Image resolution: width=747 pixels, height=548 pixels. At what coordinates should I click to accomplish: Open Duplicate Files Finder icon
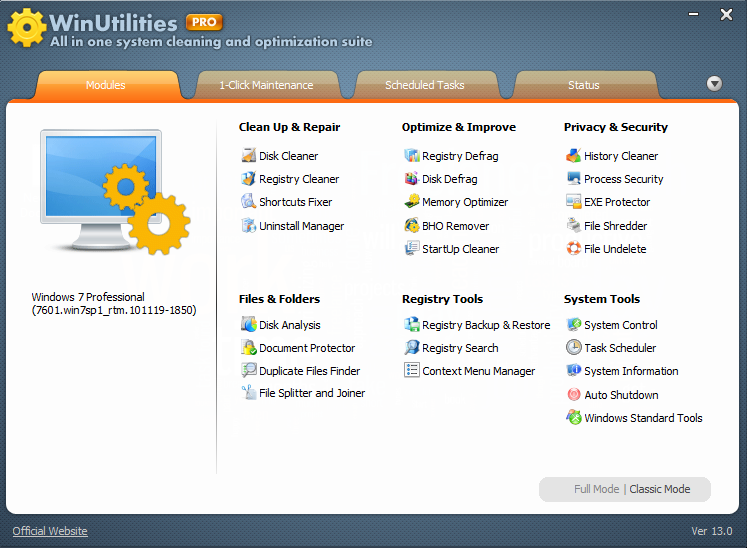click(x=249, y=370)
